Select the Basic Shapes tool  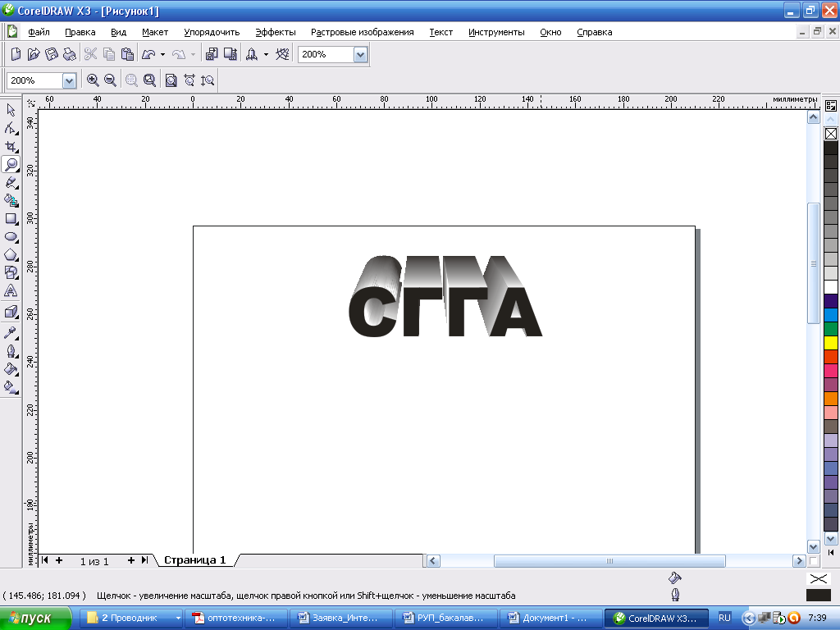(11, 272)
